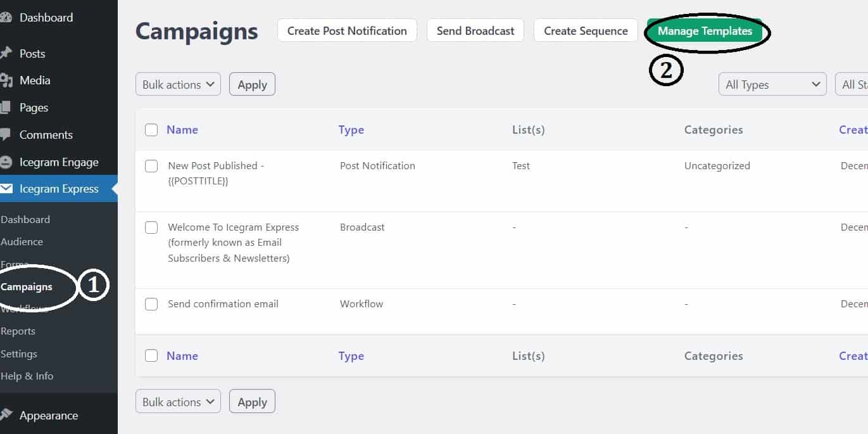Check the Send confirmation email row
Screen dimensions: 868x434
tap(151, 304)
